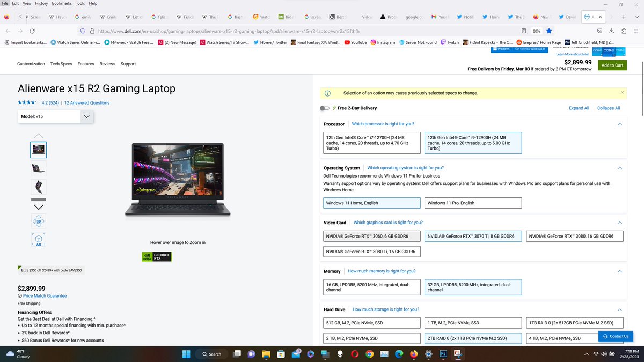644x362 pixels.
Task: Open Firefox Downloads panel
Action: pyautogui.click(x=612, y=31)
